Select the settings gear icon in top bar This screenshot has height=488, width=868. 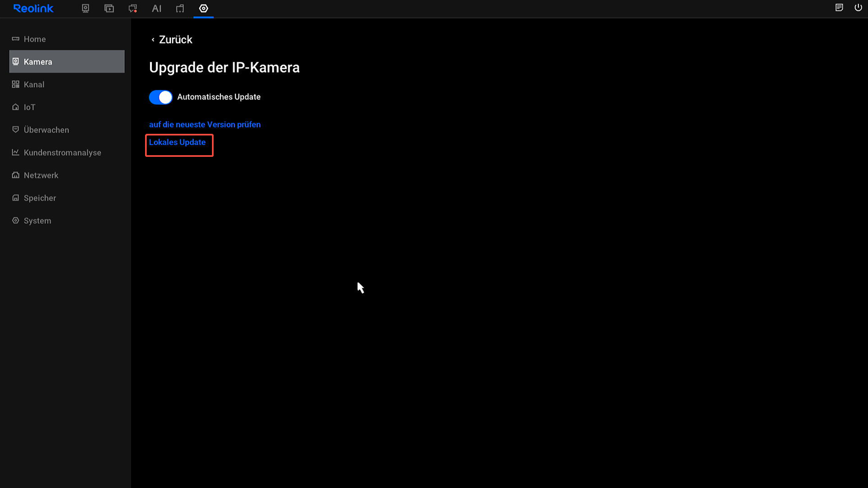[x=204, y=8]
